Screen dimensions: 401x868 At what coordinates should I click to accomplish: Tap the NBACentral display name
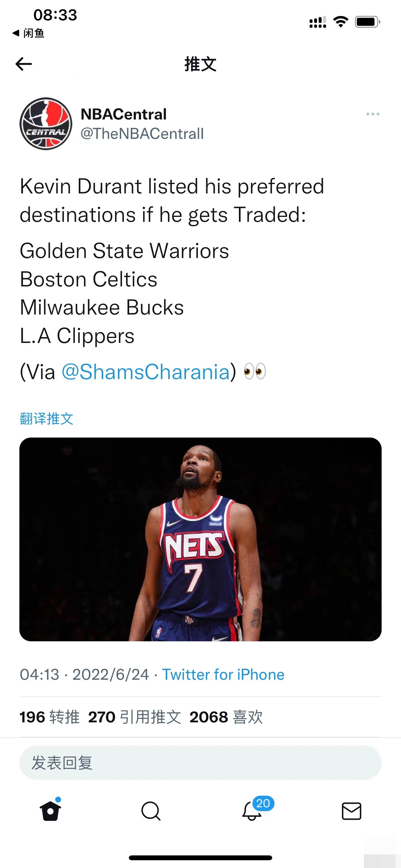click(x=124, y=114)
